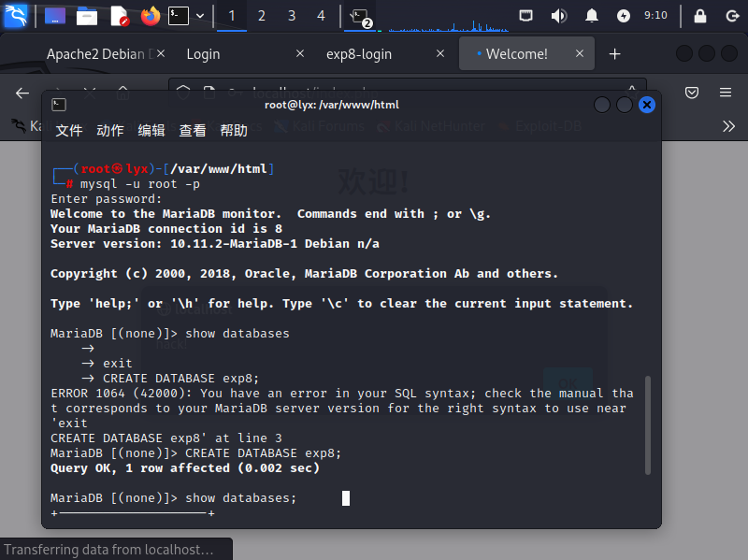
Task: Open the 编辑 menu in terminal
Action: (151, 130)
